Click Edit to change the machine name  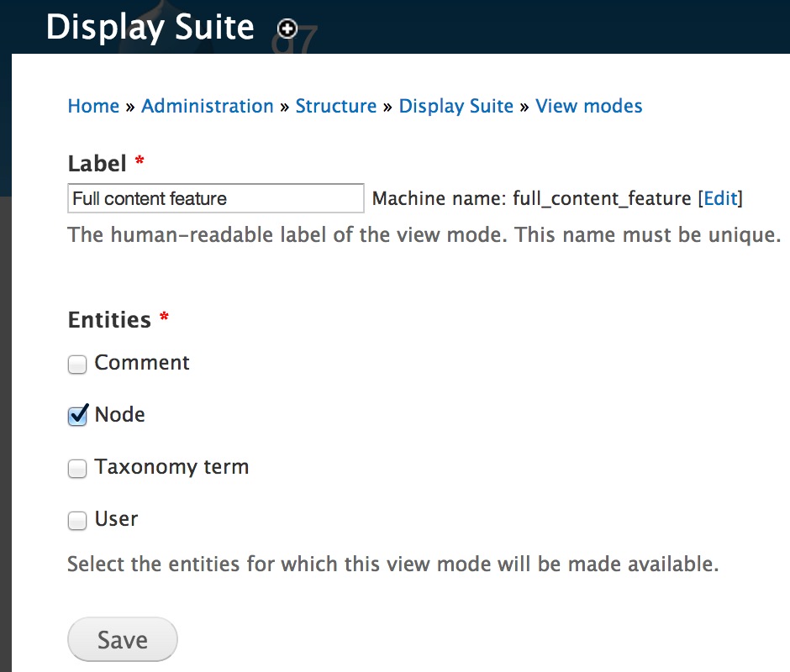tap(720, 198)
